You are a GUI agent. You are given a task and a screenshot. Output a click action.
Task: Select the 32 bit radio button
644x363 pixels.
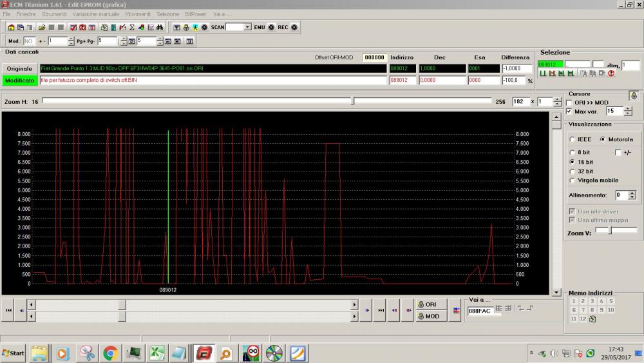click(x=572, y=171)
